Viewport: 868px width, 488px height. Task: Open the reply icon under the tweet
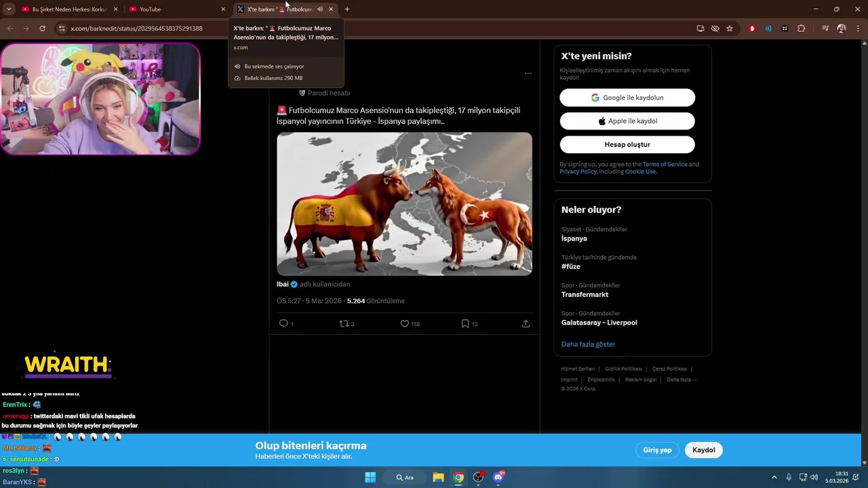[x=283, y=324]
